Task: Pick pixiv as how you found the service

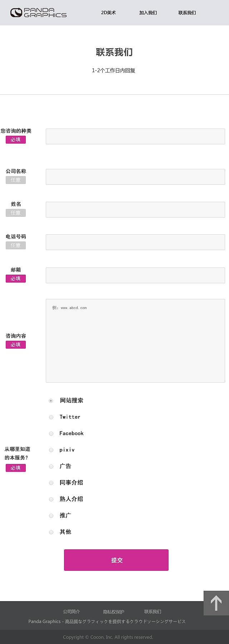Action: click(x=51, y=450)
